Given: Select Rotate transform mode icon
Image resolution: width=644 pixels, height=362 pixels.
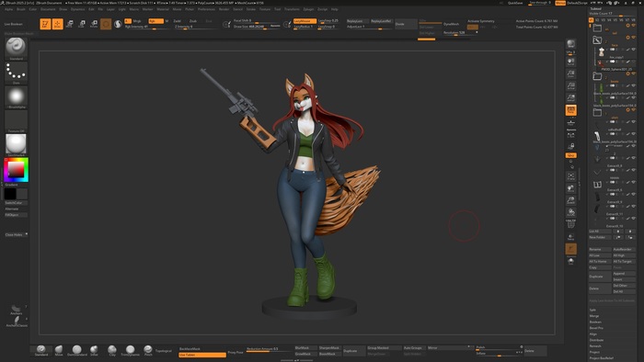Looking at the screenshot, I should click(x=94, y=24).
